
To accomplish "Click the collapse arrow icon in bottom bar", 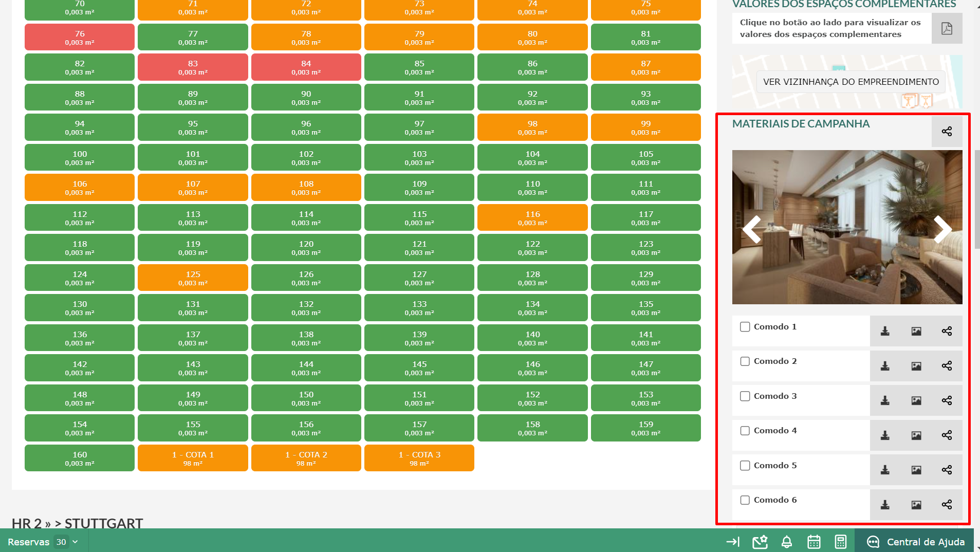I will point(733,542).
